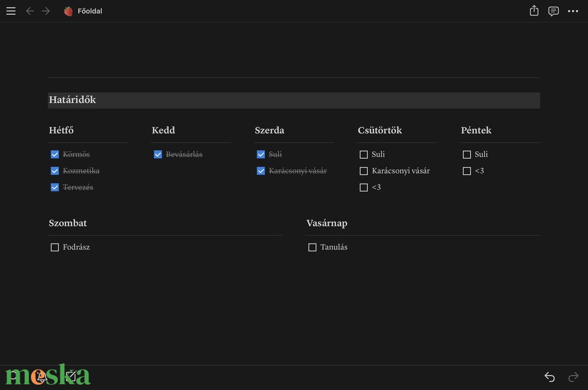
Task: Open the sidebar hamburger menu
Action: [x=11, y=11]
